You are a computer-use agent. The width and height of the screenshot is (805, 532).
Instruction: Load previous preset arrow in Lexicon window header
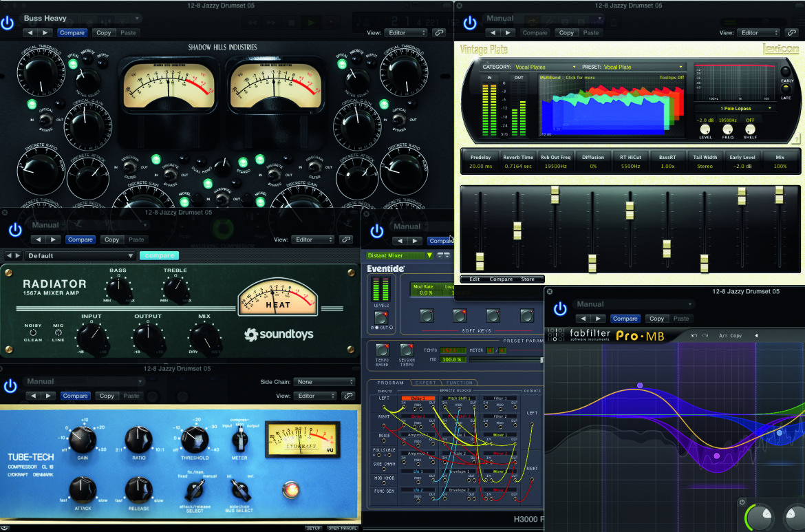pos(493,32)
